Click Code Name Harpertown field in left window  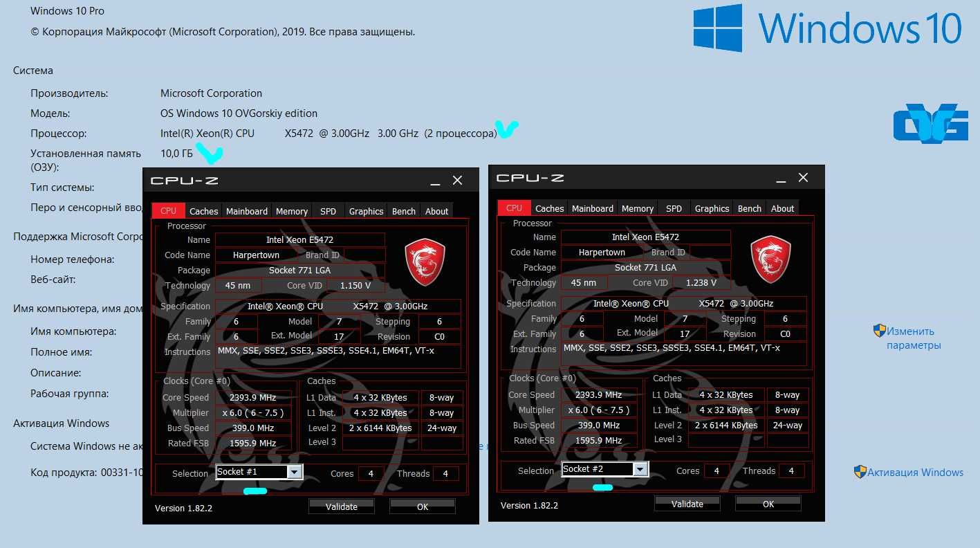pos(256,255)
